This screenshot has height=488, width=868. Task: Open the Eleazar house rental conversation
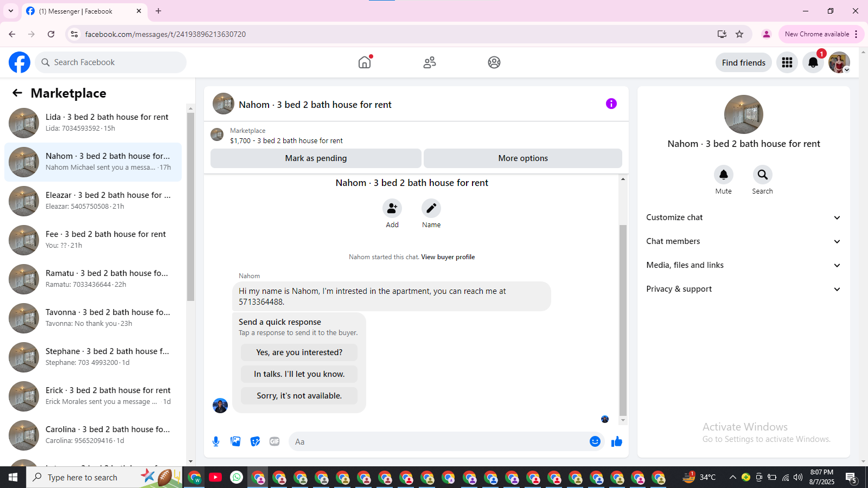[93, 201]
